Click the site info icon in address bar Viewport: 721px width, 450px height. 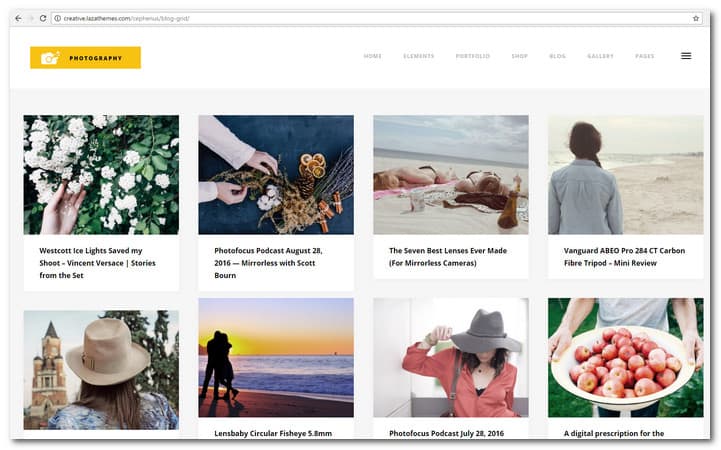[58, 18]
